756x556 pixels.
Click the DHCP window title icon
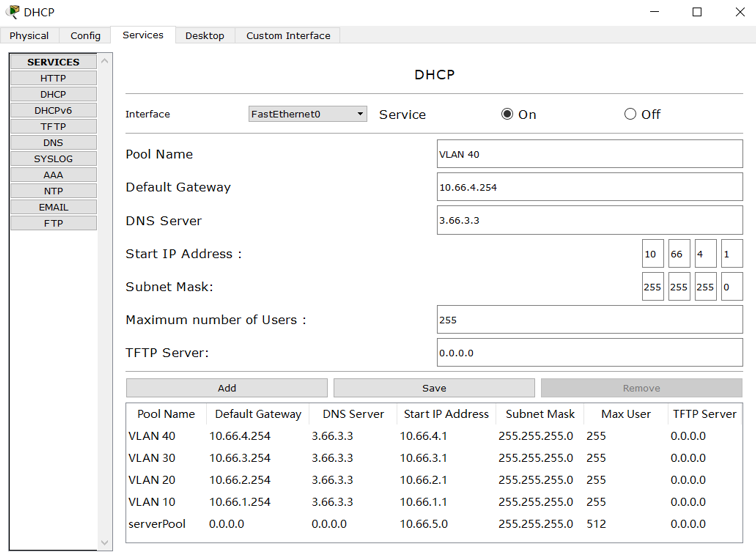[14, 11]
